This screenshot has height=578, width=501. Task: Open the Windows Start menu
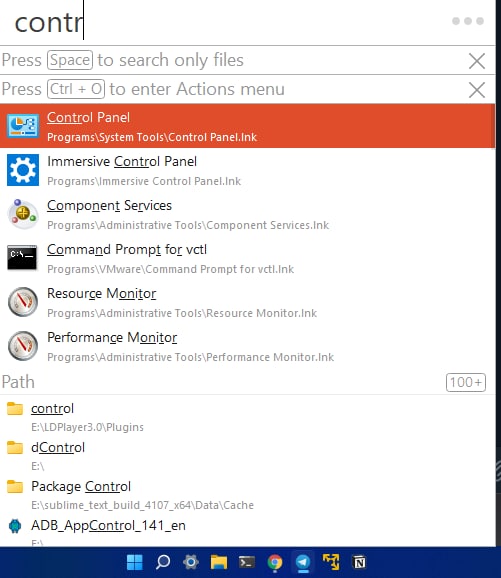coord(135,563)
